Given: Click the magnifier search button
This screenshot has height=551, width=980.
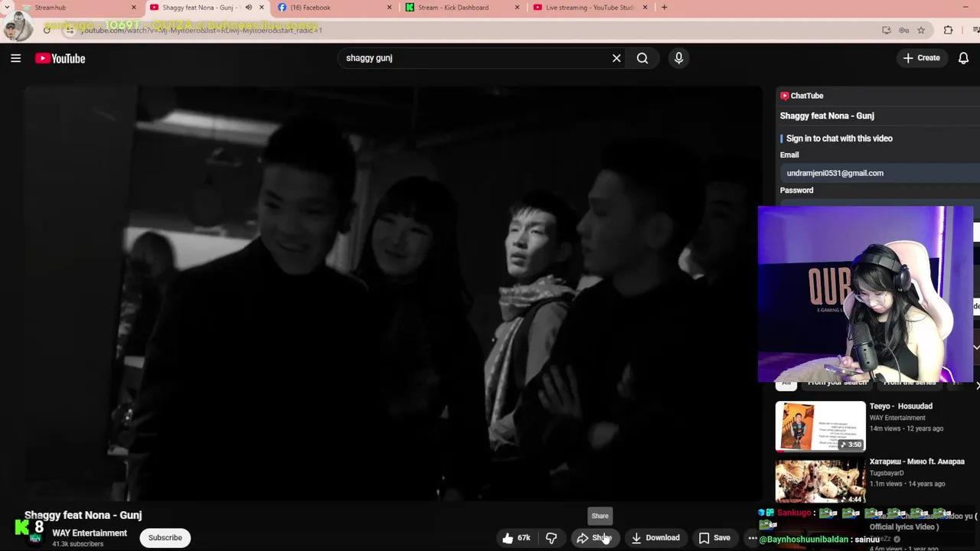Looking at the screenshot, I should [642, 58].
